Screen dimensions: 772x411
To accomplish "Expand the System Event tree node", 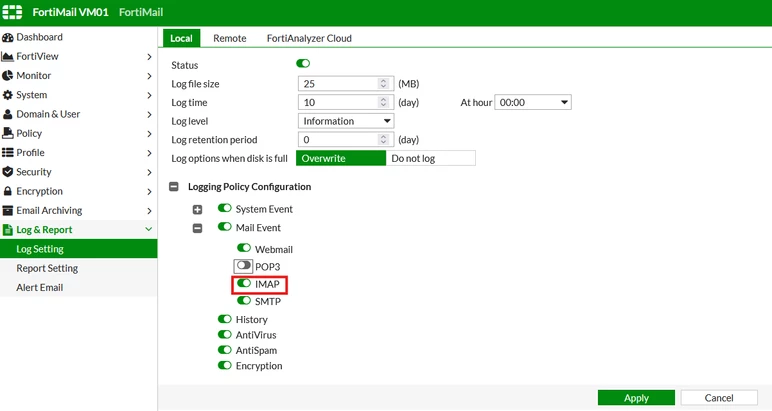I will click(197, 210).
